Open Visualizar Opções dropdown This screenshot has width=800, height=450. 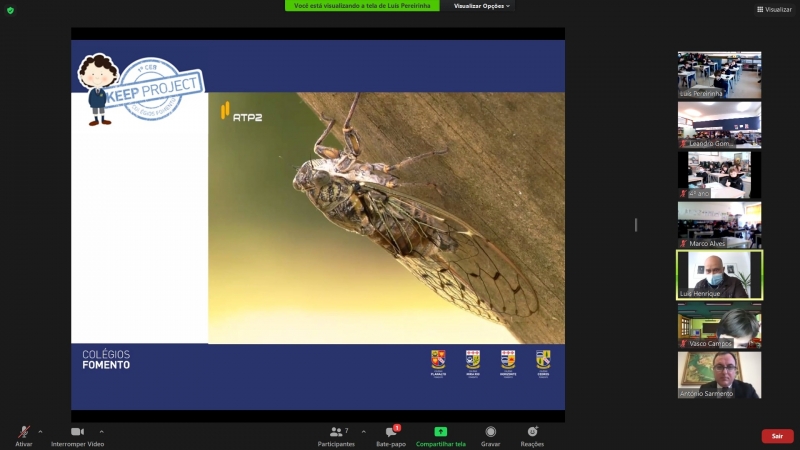(481, 6)
